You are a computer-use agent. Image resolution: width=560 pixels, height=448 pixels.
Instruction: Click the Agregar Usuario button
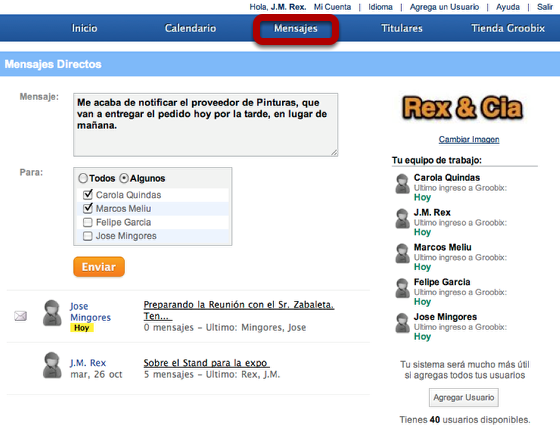coord(464,397)
